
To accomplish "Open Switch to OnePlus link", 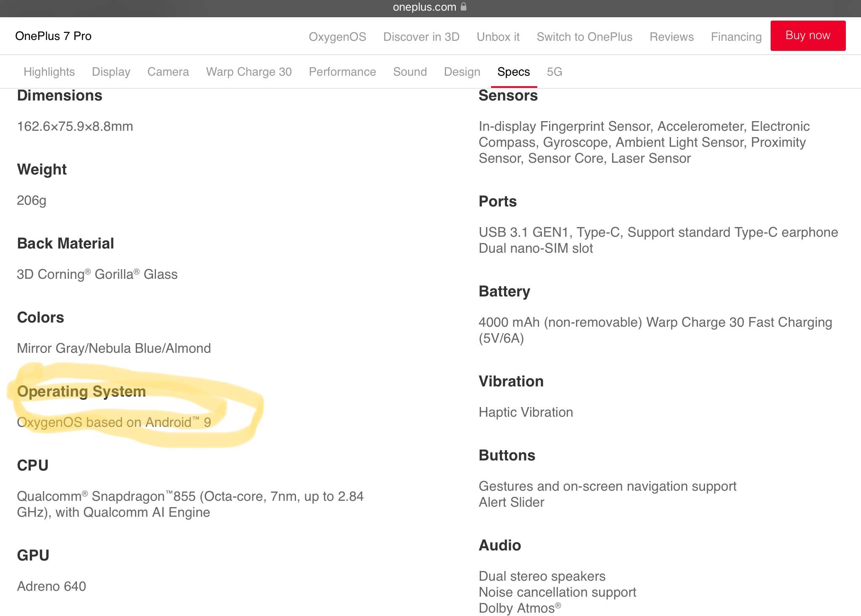I will point(584,37).
